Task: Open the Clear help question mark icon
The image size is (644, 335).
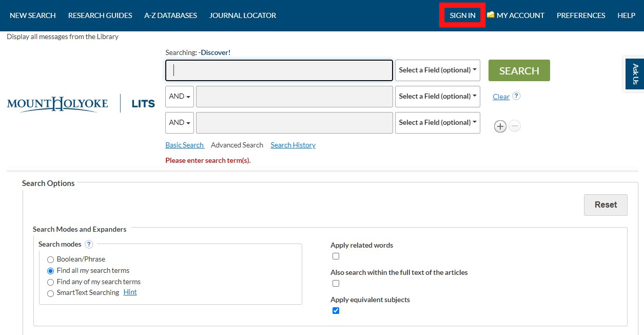Action: click(x=516, y=96)
